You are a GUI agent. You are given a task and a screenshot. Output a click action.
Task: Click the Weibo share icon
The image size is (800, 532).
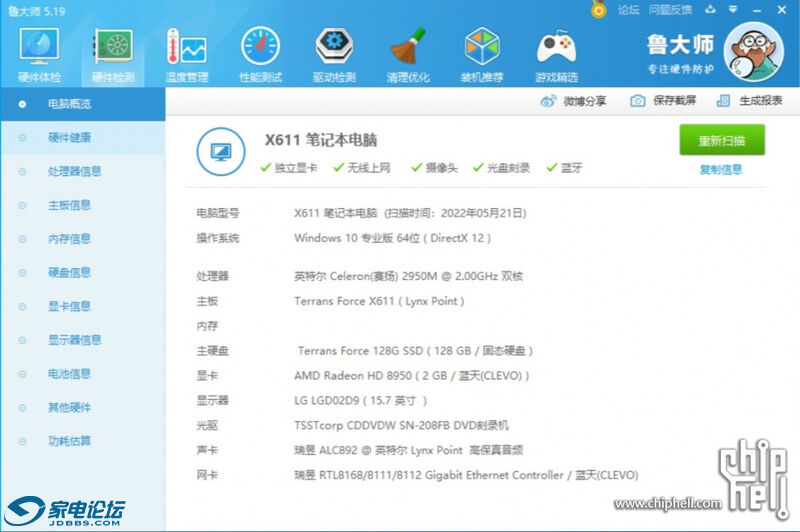pos(548,100)
